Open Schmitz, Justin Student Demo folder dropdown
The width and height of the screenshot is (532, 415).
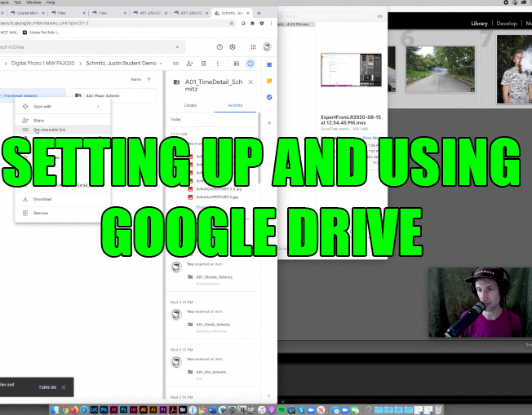click(x=161, y=64)
